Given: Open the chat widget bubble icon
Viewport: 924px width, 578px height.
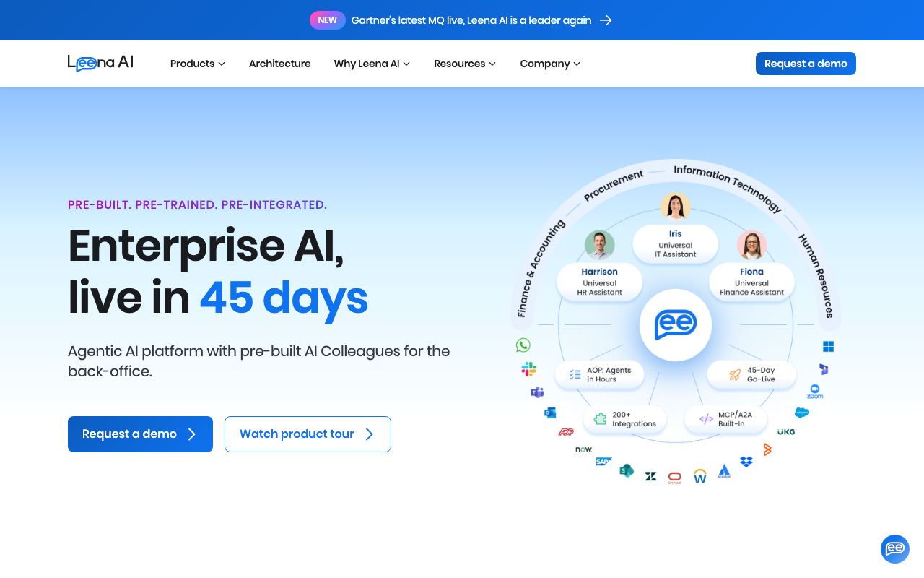Looking at the screenshot, I should click(895, 549).
